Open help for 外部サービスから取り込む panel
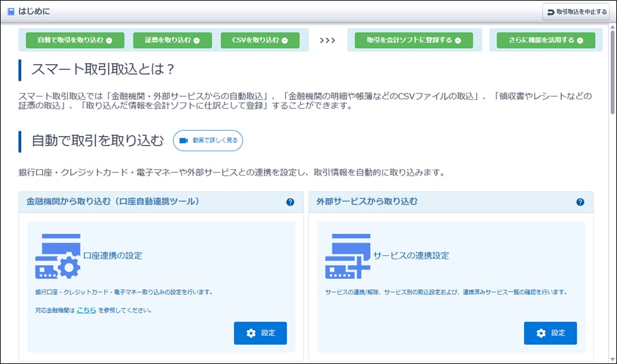 tap(580, 202)
